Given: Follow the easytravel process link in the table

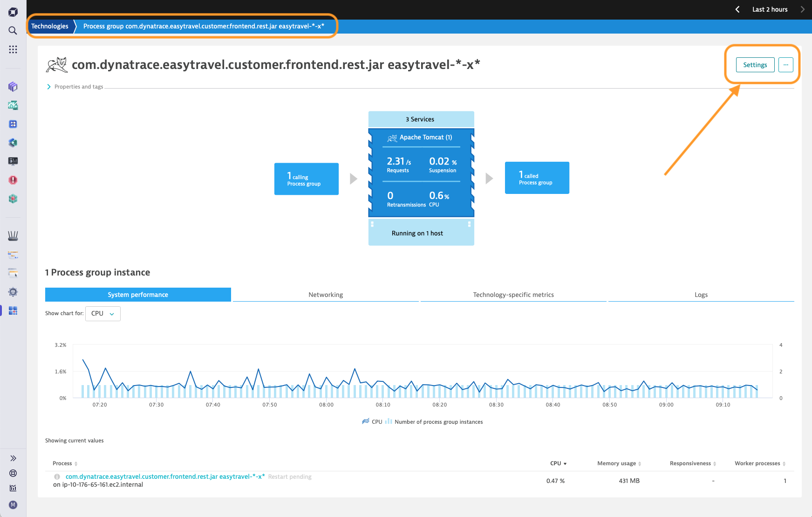Looking at the screenshot, I should [164, 476].
